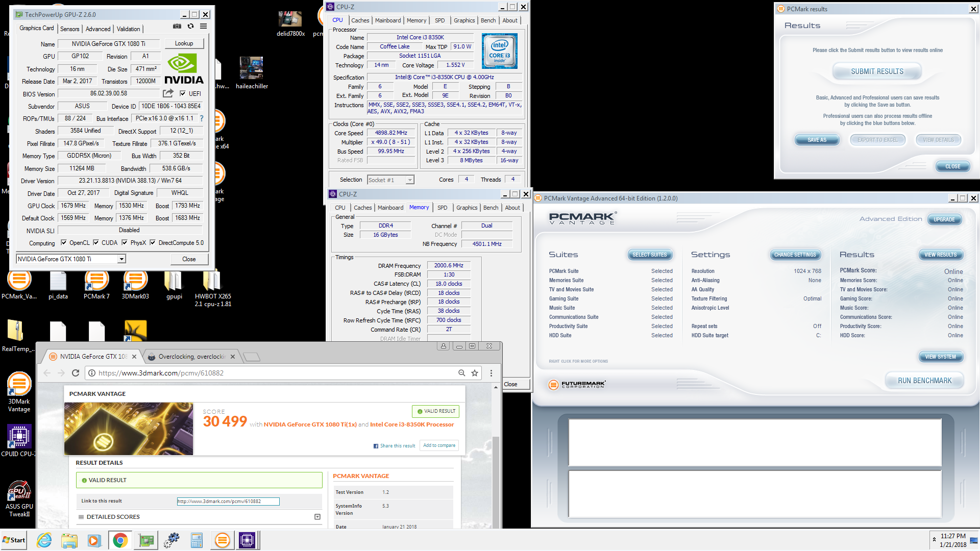
Task: Click the Chrome user profile icon
Action: 444,346
